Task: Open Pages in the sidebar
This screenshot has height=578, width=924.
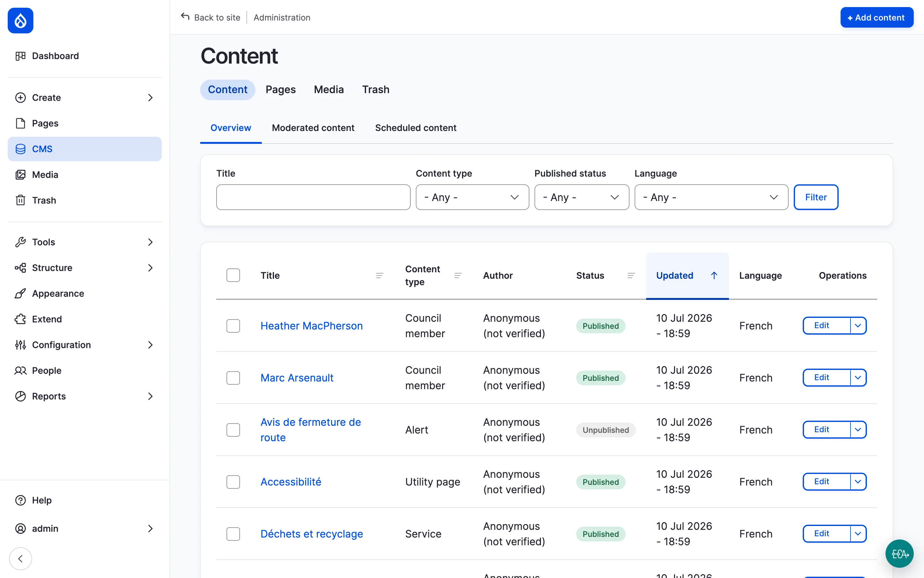Action: pos(85,123)
